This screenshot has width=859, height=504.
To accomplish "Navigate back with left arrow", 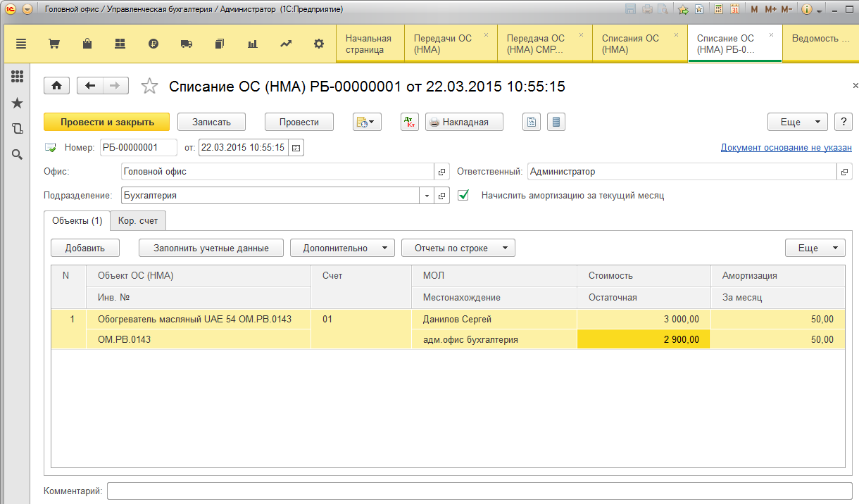I will [90, 86].
